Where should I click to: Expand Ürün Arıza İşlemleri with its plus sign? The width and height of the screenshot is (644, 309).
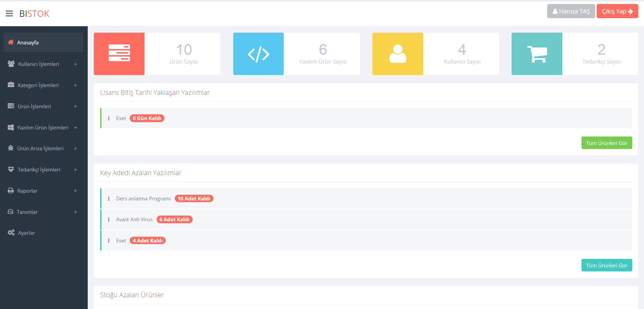[75, 149]
